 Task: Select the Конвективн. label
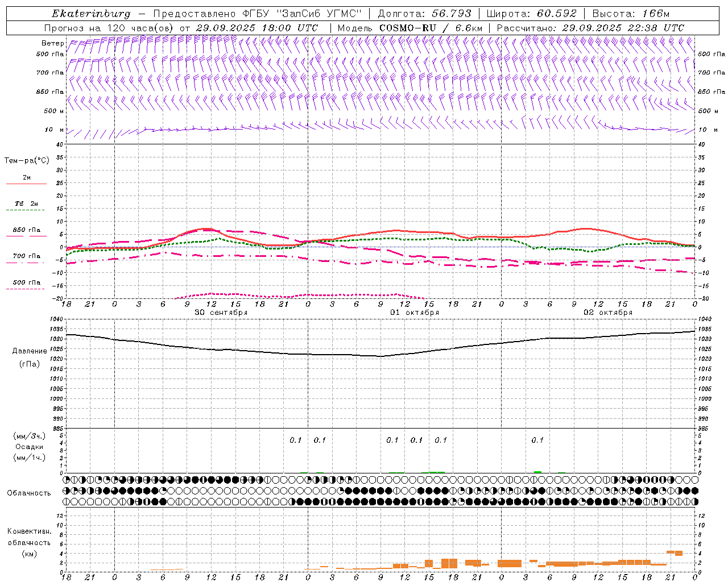30,531
